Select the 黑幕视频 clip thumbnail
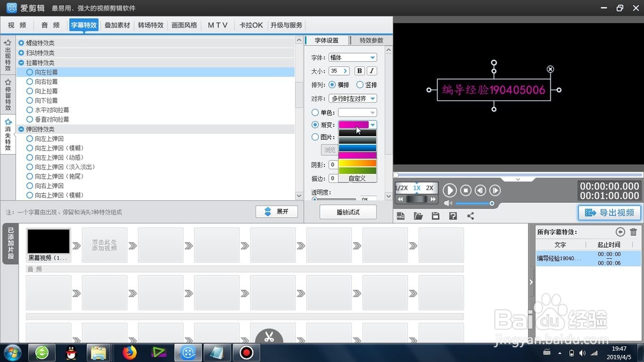 48,241
